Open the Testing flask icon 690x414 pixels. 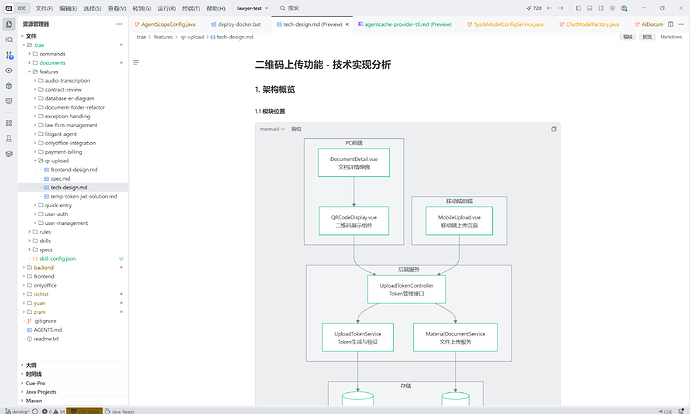pyautogui.click(x=9, y=139)
